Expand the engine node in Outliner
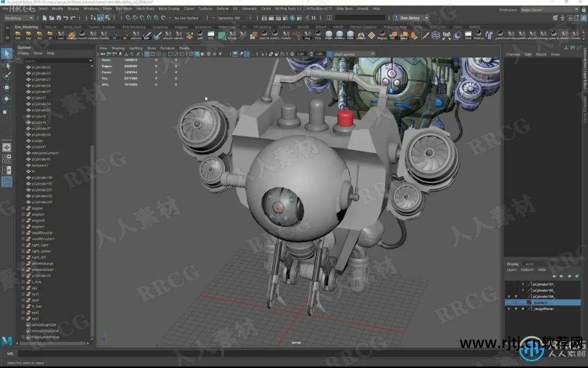Viewport: 588px width, 368px height. (23, 208)
